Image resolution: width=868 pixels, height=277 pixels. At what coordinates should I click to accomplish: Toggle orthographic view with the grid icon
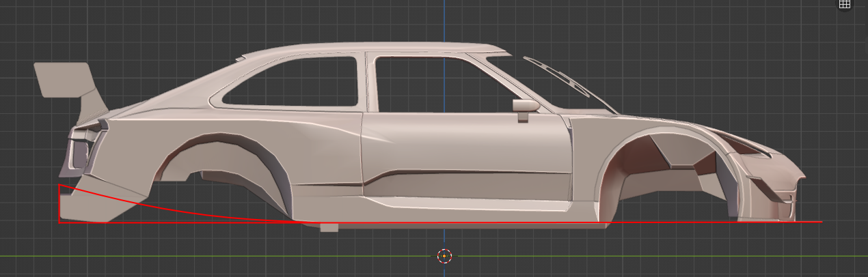845,4
